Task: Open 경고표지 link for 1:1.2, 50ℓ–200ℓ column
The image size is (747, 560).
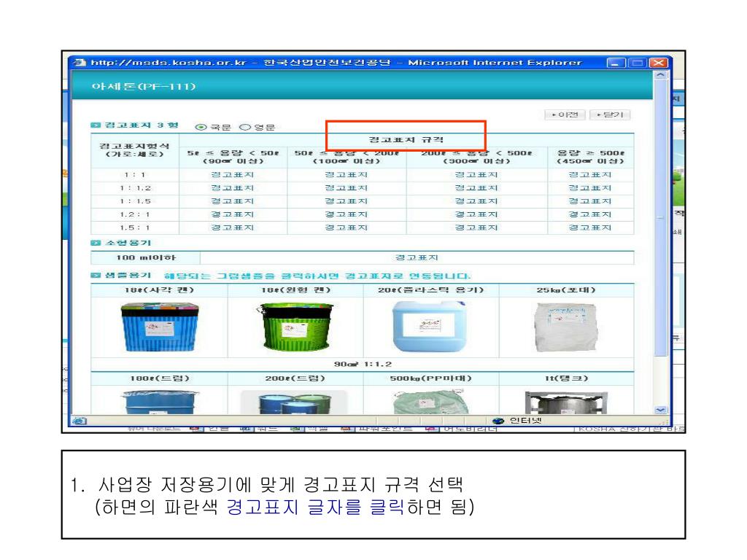Action: click(x=347, y=188)
